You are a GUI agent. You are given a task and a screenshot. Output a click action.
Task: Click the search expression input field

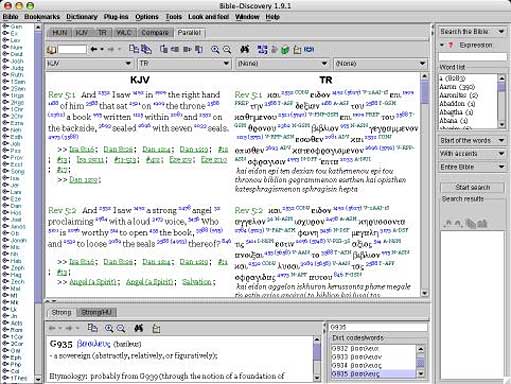(x=473, y=56)
